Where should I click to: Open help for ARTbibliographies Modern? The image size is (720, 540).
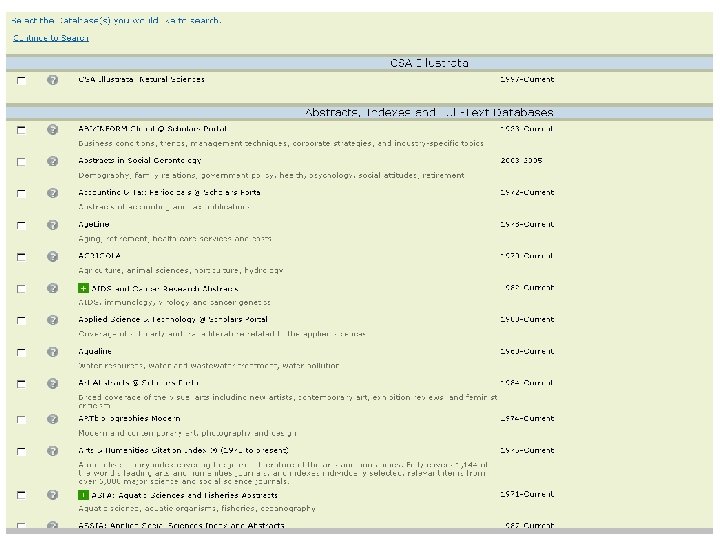coord(52,419)
